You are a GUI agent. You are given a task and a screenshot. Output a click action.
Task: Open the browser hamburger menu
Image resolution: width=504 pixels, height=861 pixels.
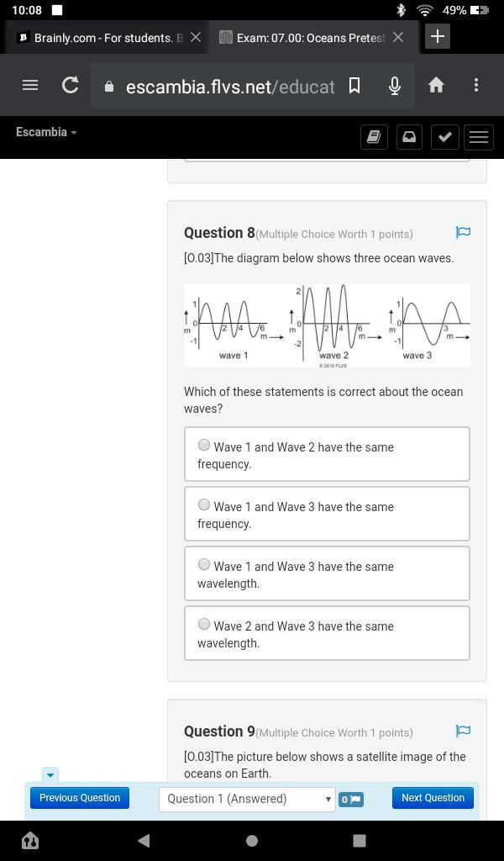click(x=30, y=85)
